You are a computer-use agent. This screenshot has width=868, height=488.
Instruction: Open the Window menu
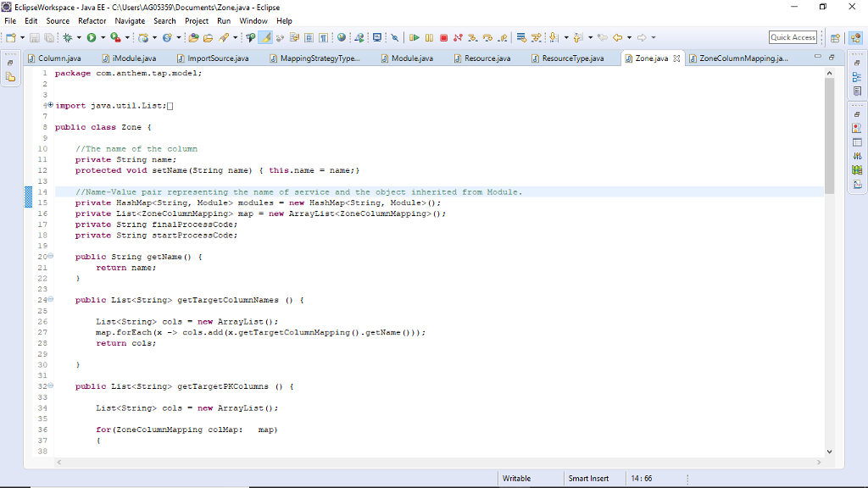click(x=253, y=21)
